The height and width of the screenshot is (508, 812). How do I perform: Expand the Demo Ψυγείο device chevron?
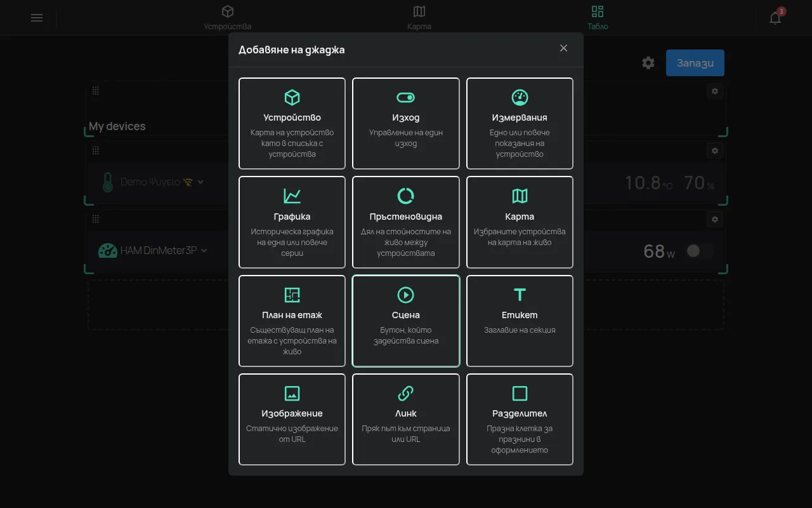pos(201,182)
